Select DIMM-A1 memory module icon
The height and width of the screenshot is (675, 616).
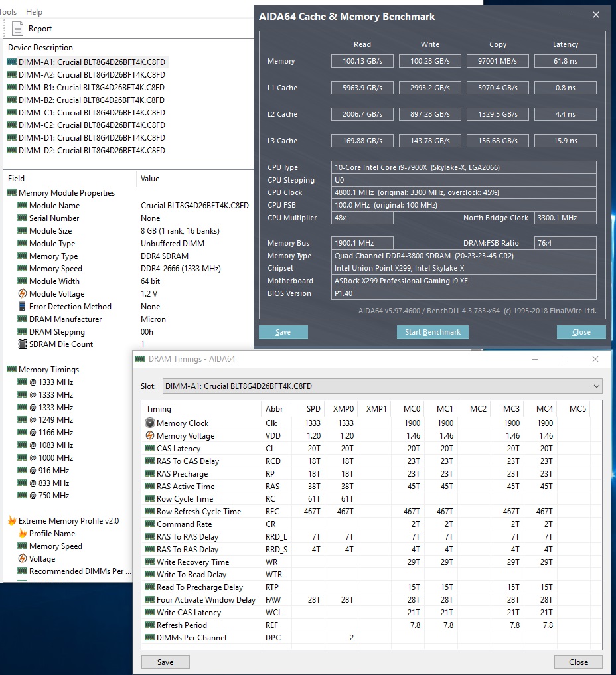click(x=12, y=62)
